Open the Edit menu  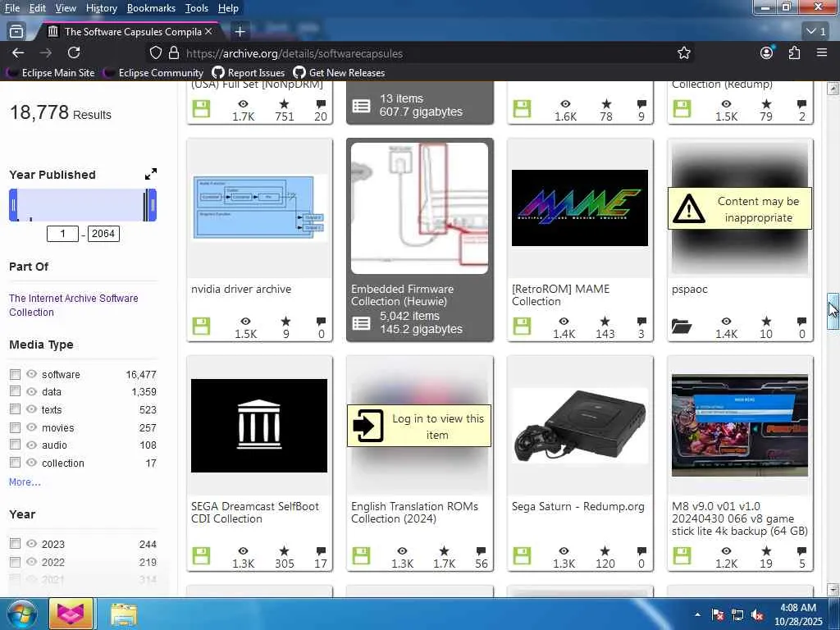coord(38,8)
